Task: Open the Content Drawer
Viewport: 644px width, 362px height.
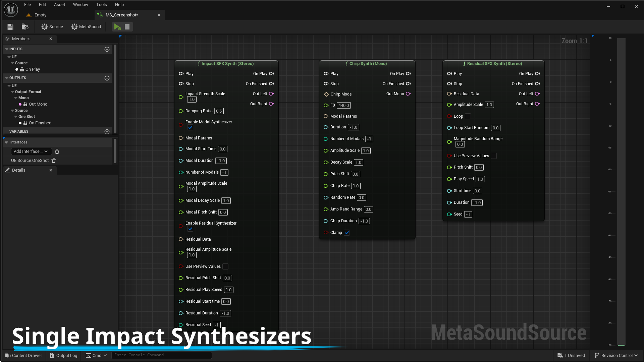Action: coord(23,355)
